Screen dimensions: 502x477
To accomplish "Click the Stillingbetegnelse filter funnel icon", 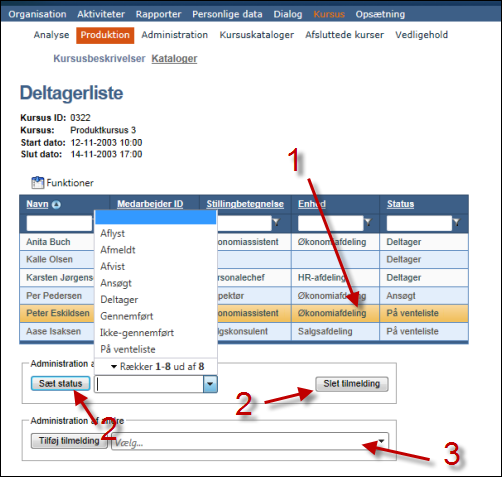I will click(x=276, y=222).
